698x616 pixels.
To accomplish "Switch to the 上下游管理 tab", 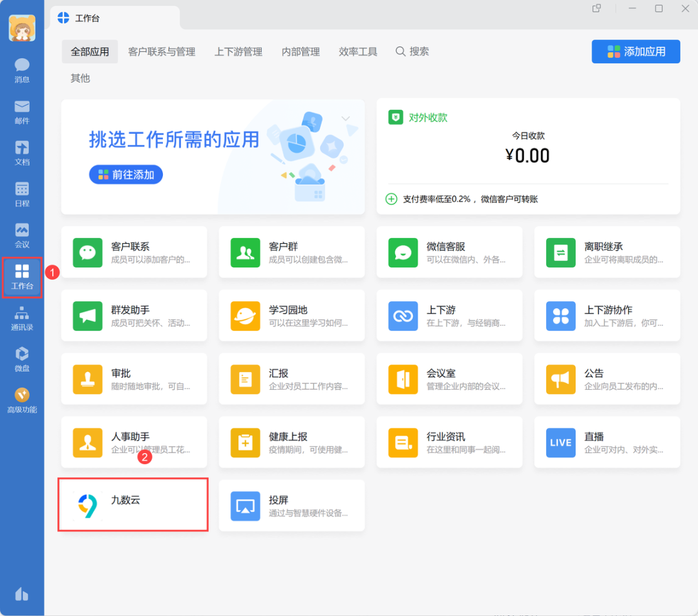I will [238, 52].
